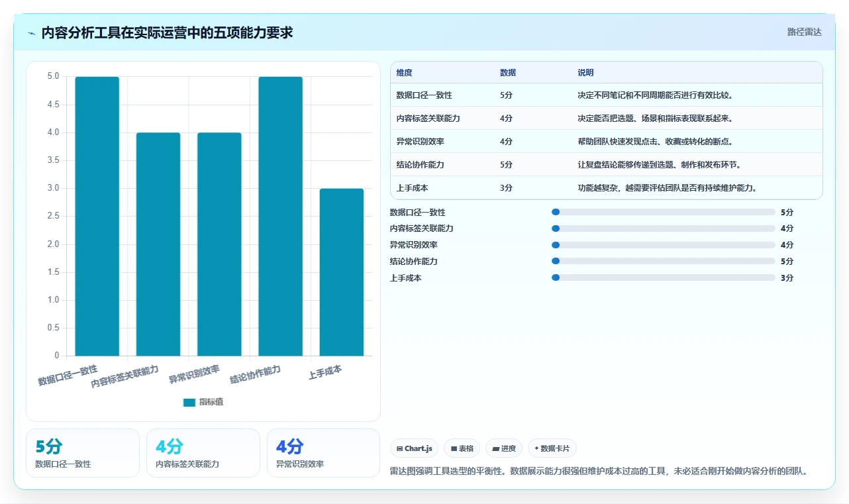
Task: Select table cell 结论协作能力
Action: point(420,165)
